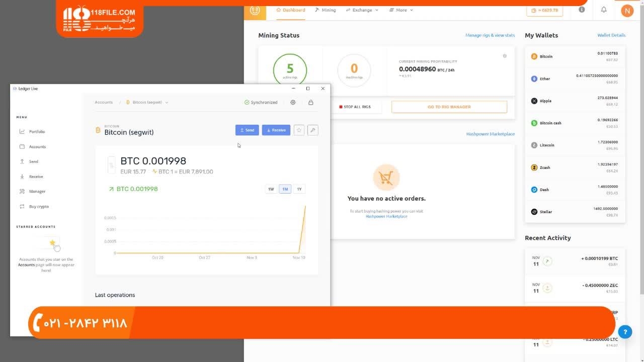The image size is (644, 362).
Task: Click the Bitcoin wallet row
Action: pos(575,56)
